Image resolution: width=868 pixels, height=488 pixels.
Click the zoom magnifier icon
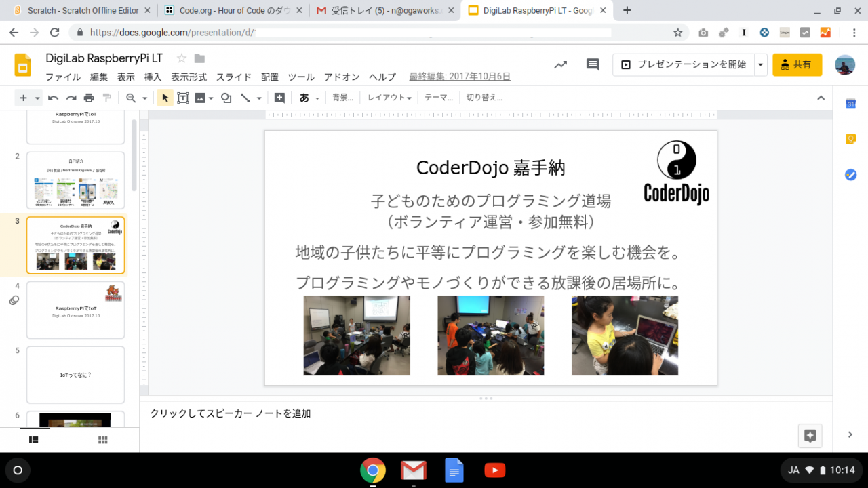pyautogui.click(x=131, y=98)
